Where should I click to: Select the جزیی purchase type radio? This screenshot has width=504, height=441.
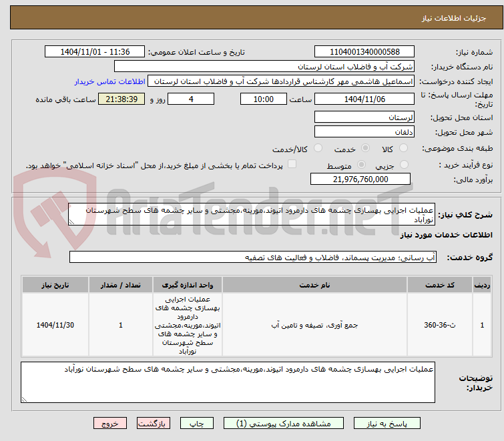pos(404,165)
